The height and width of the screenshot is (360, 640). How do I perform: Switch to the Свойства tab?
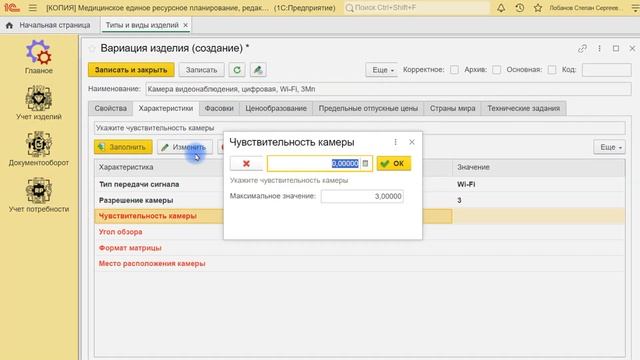pyautogui.click(x=111, y=109)
